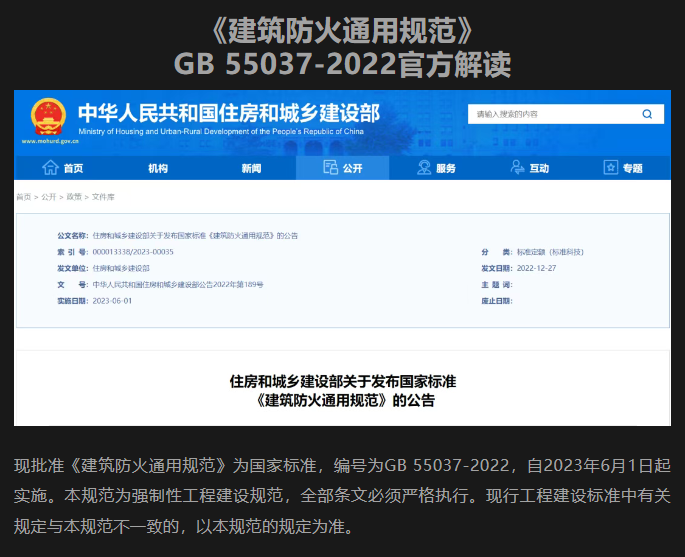The image size is (685, 557).
Task: Click the home house icon
Action: pos(50,168)
